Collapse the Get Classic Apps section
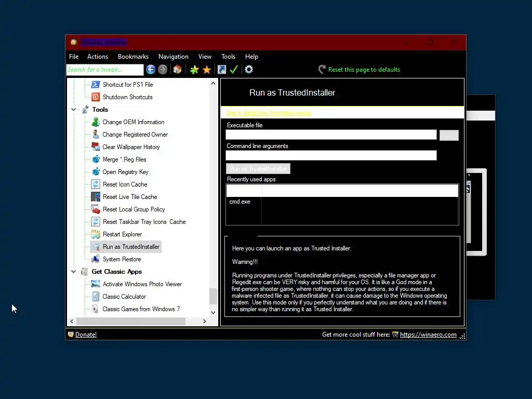 [74, 271]
